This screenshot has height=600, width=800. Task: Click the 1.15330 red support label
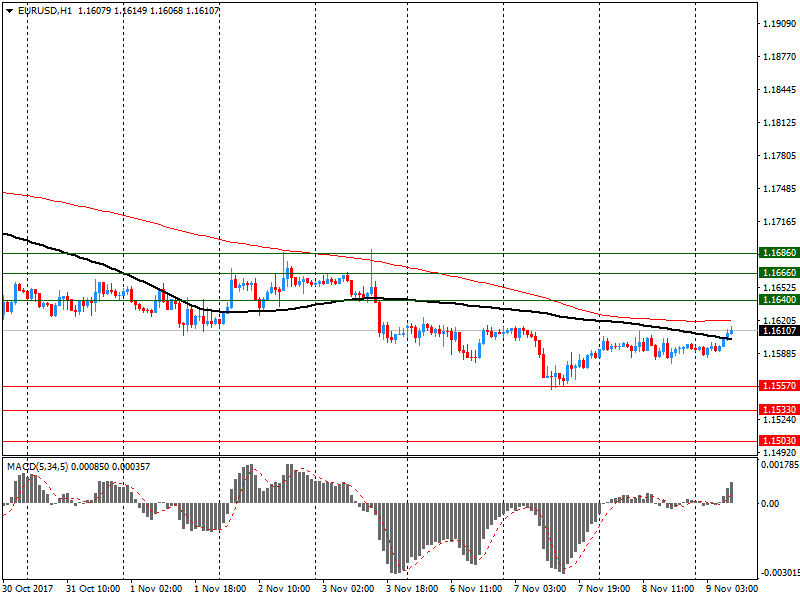click(x=779, y=410)
